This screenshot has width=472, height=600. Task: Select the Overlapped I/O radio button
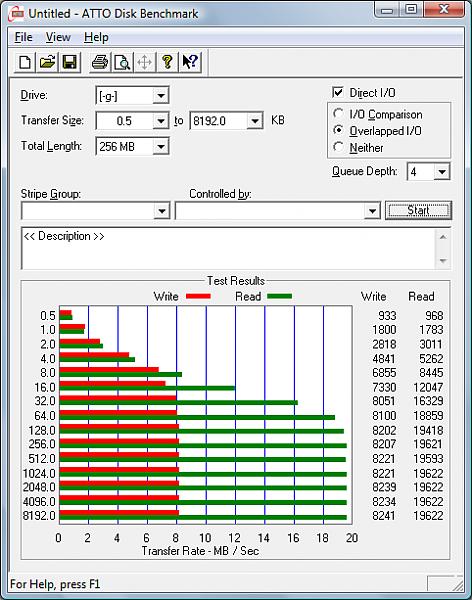tap(338, 130)
